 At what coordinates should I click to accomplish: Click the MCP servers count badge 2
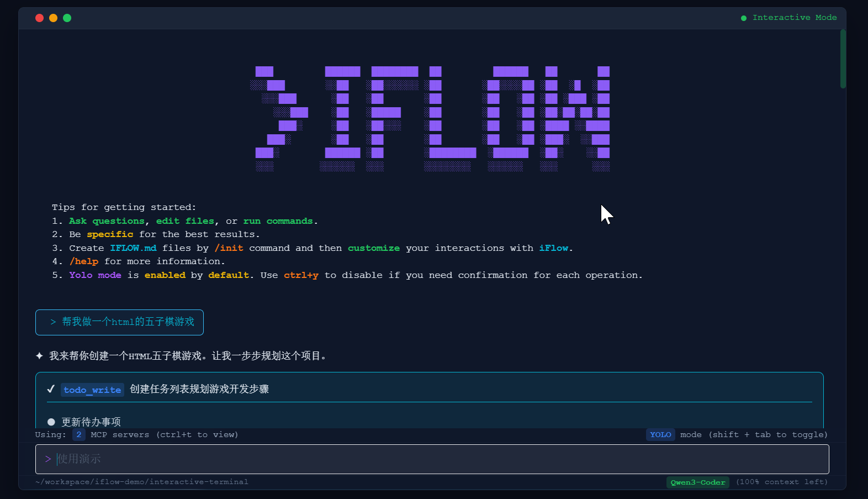pos(79,434)
